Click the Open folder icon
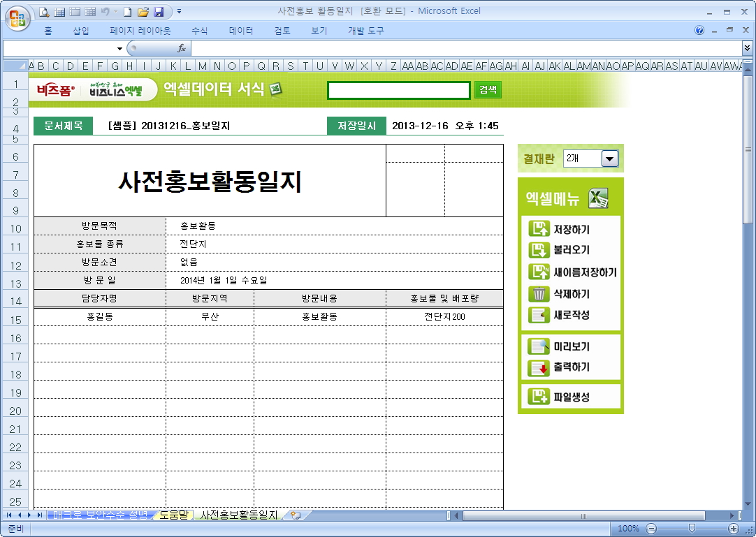This screenshot has height=537, width=756. [143, 12]
